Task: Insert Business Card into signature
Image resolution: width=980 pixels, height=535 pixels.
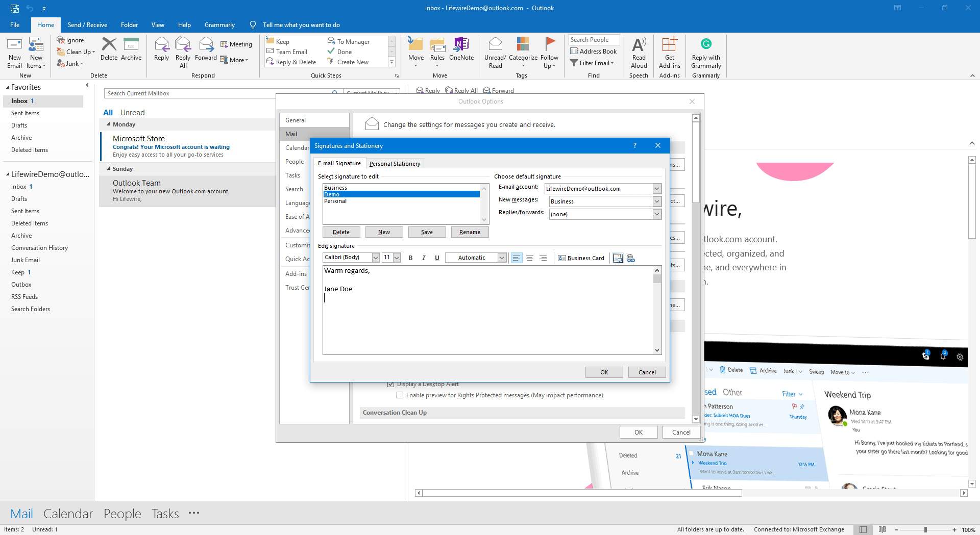Action: 581,258
